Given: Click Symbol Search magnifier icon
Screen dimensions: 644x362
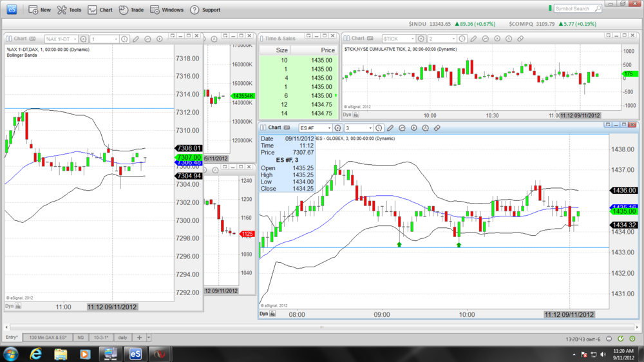Looking at the screenshot, I should click(x=598, y=8).
